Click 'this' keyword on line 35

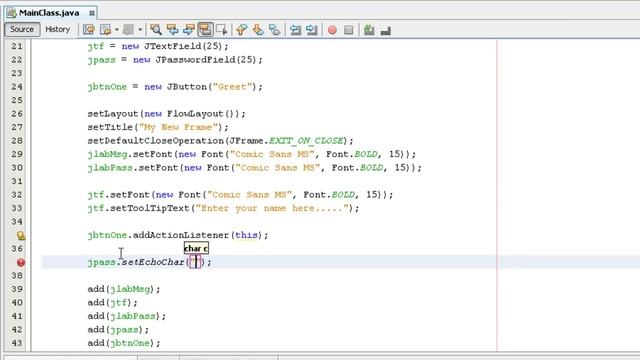point(247,235)
